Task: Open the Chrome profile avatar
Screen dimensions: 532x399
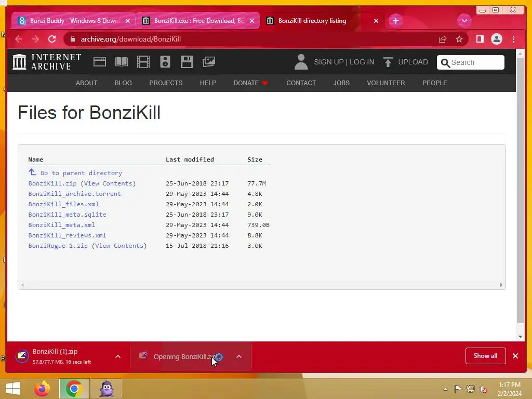Action: (x=496, y=39)
